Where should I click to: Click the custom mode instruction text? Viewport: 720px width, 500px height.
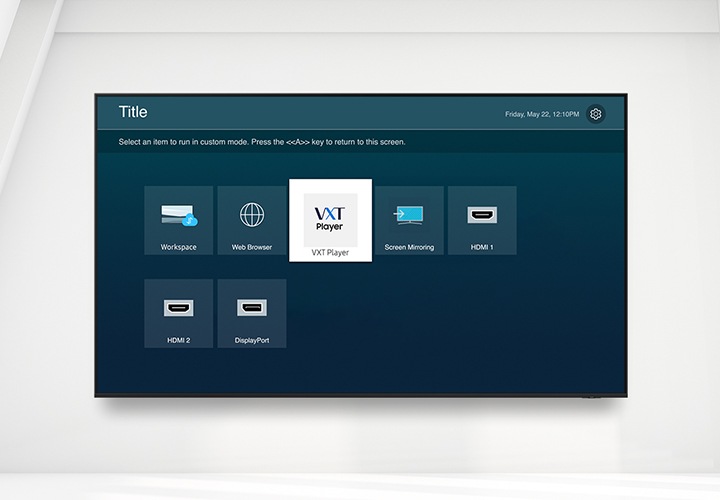click(262, 142)
